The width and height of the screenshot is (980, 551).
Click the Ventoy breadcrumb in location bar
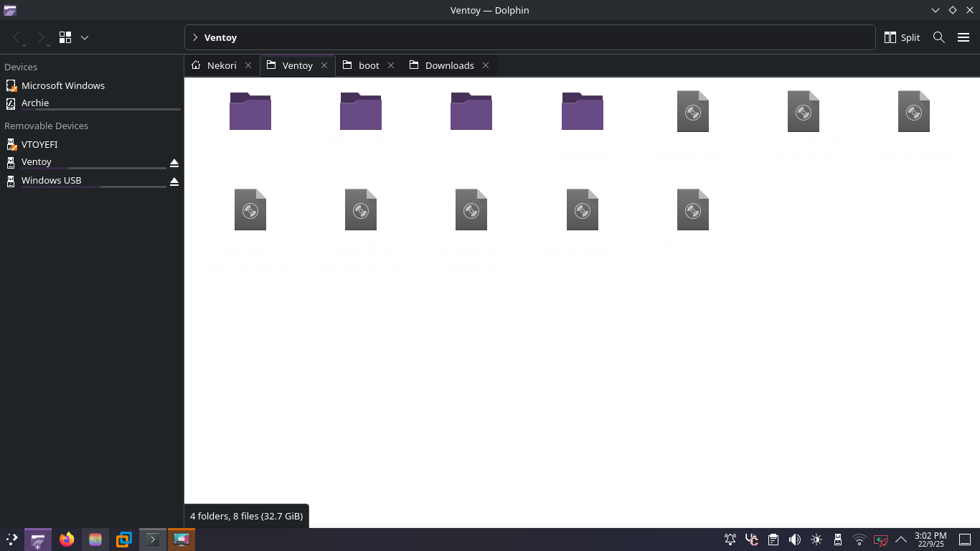220,37
